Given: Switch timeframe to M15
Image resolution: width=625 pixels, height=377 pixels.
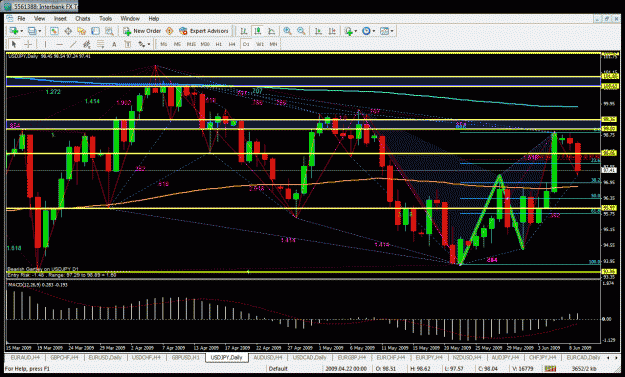Looking at the screenshot, I should pyautogui.click(x=191, y=44).
